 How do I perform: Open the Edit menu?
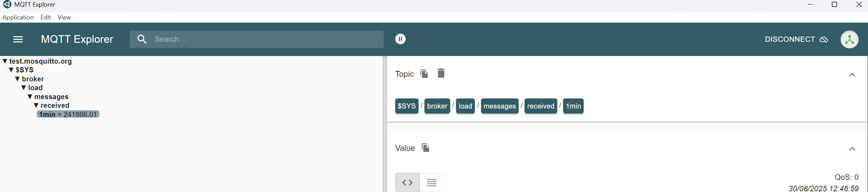pyautogui.click(x=46, y=17)
